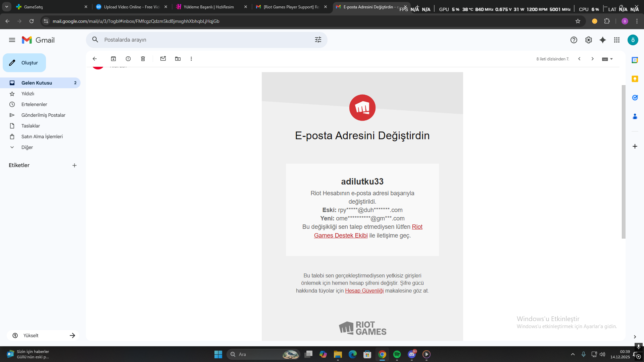
Task: Move email to a folder
Action: click(178, 59)
